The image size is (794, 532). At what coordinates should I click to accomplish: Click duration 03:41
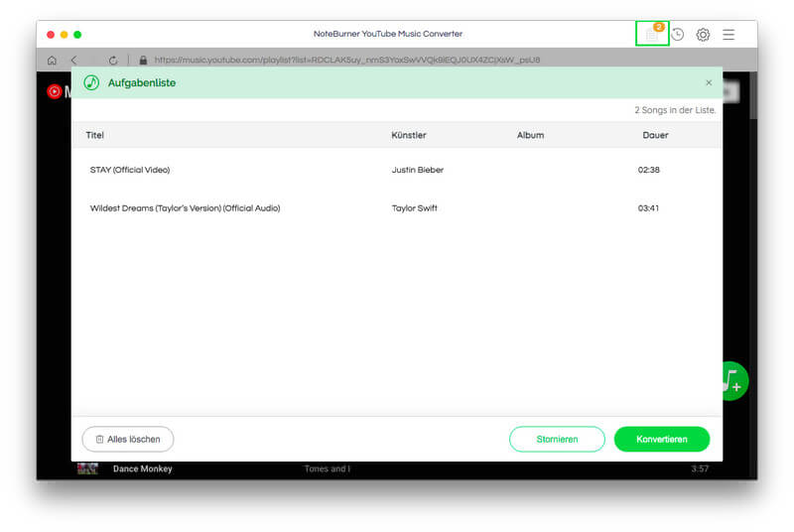point(648,208)
